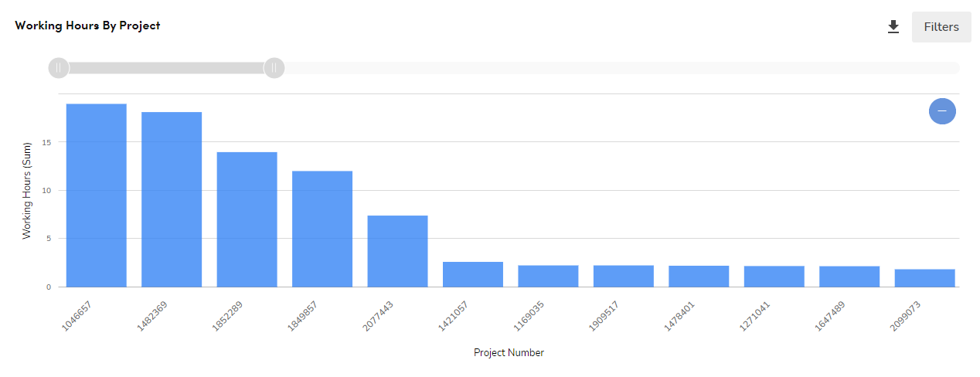Click the y-axis value 15

[46, 142]
